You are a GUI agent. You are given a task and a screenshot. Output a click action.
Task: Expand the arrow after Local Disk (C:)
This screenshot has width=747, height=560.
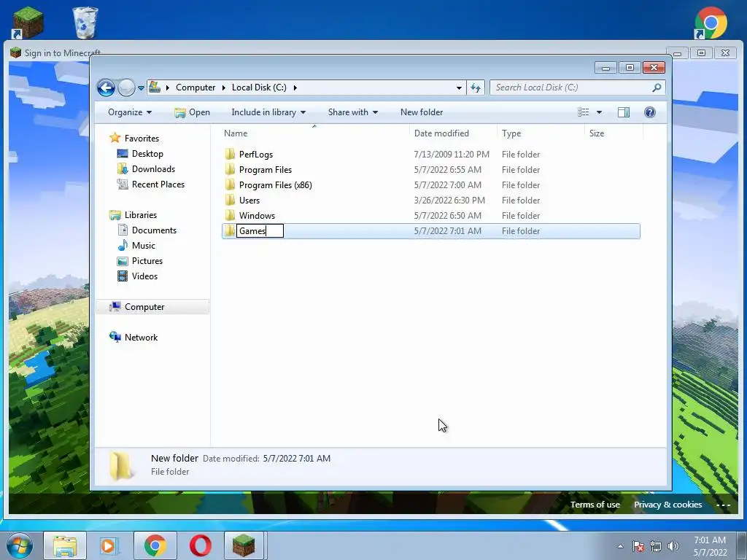pyautogui.click(x=295, y=87)
